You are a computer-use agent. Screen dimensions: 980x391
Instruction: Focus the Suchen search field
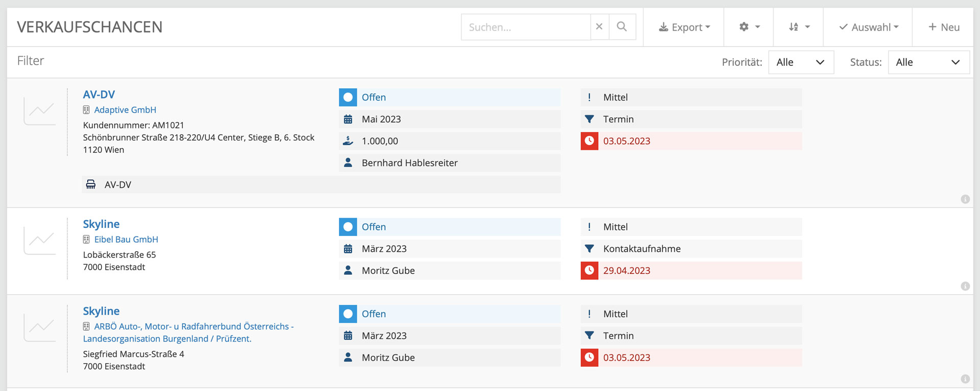pyautogui.click(x=526, y=27)
